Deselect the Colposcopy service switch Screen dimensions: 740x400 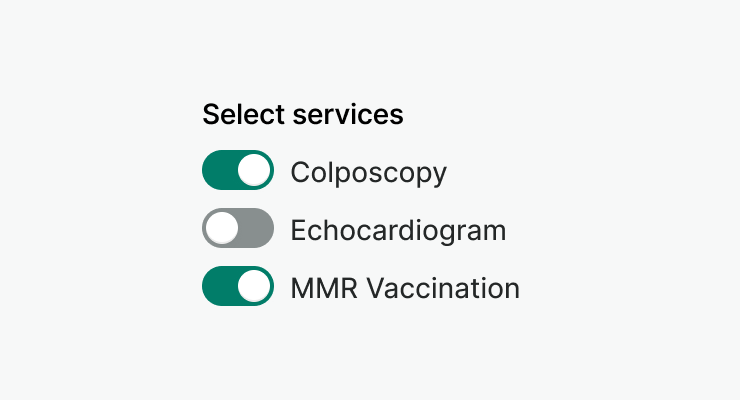[x=238, y=171]
